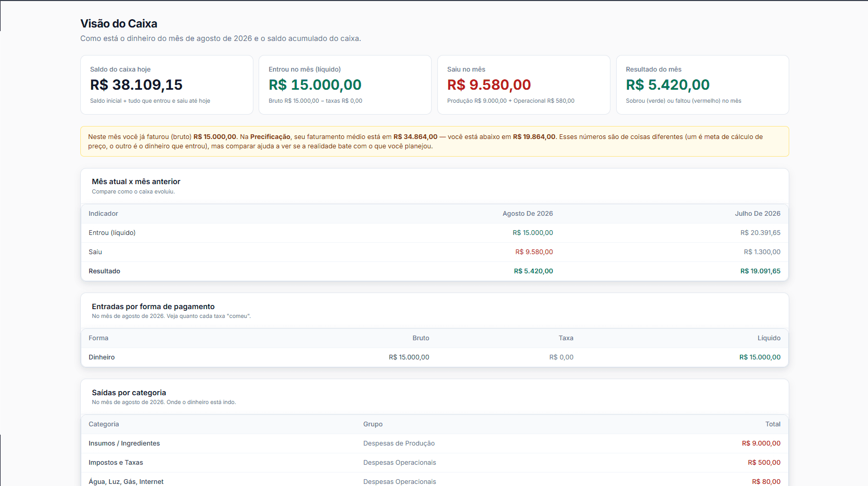Image resolution: width=868 pixels, height=486 pixels.
Task: Select R$ 19.864,00 in the yellow banner
Action: click(x=534, y=137)
